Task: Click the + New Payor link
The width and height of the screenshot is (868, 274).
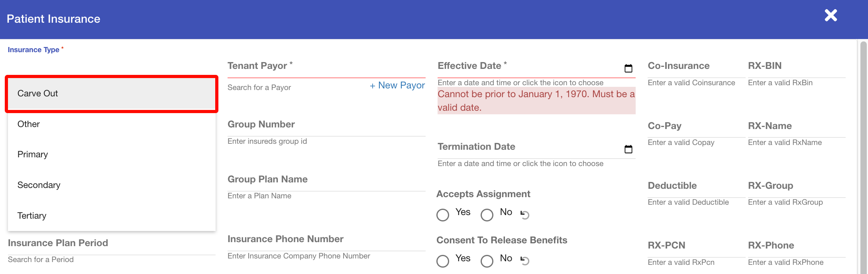Action: 397,86
